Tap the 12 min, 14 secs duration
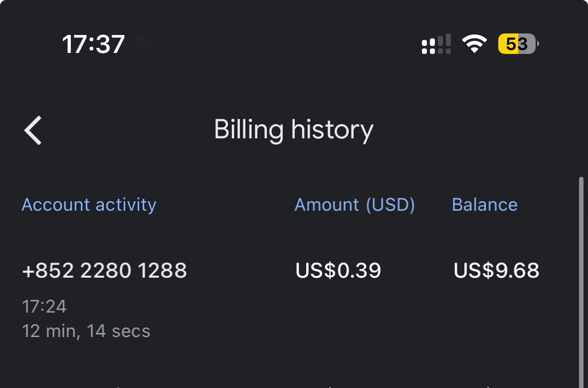This screenshot has height=388, width=588. click(x=86, y=331)
